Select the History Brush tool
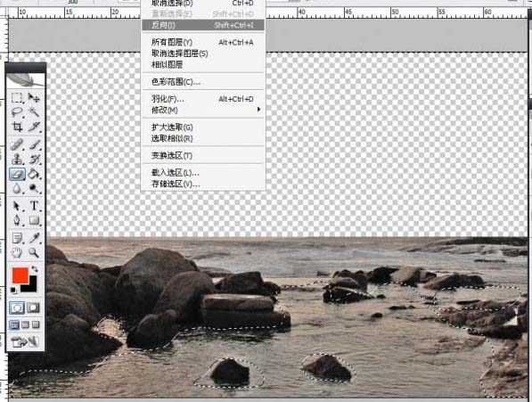 pyautogui.click(x=34, y=160)
